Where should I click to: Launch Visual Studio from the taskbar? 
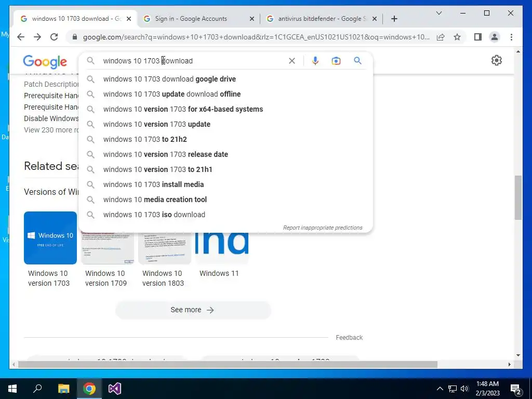(115, 389)
